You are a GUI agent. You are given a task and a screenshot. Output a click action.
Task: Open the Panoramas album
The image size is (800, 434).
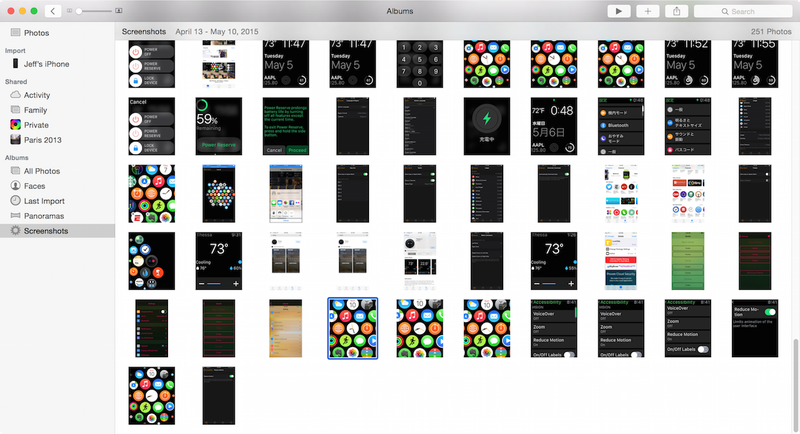coord(44,216)
